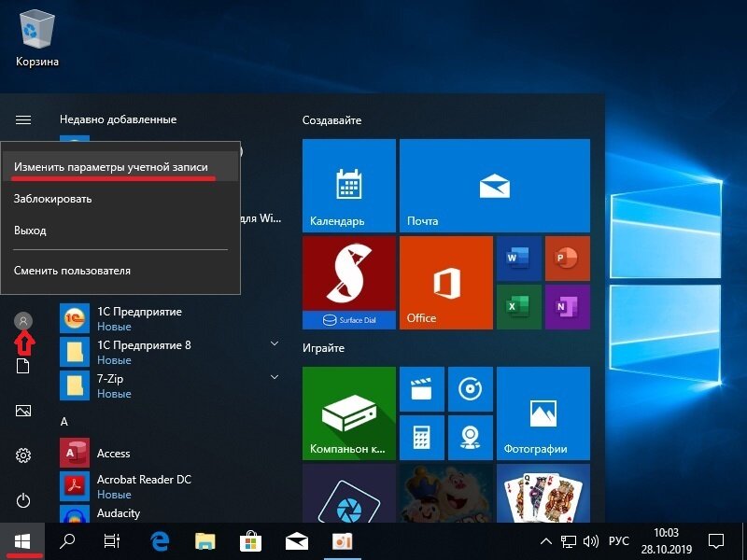This screenshot has width=747, height=560.
Task: Open the red Surface Dial tile
Action: [x=348, y=283]
